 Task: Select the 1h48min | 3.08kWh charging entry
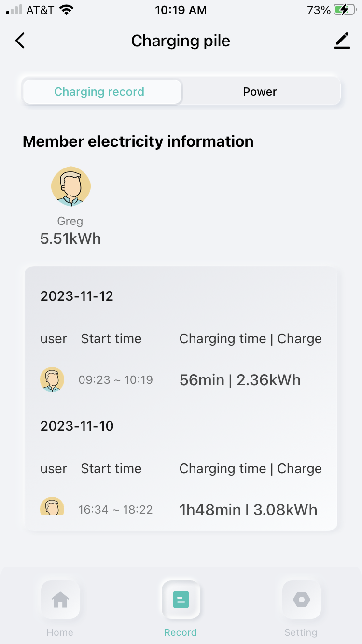[x=248, y=509]
